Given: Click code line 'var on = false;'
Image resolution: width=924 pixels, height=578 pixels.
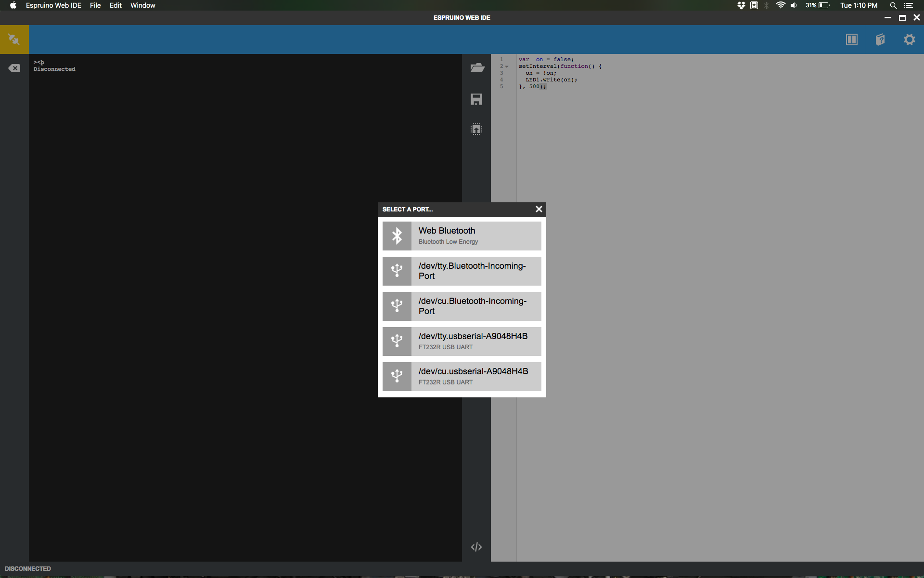Looking at the screenshot, I should point(546,60).
